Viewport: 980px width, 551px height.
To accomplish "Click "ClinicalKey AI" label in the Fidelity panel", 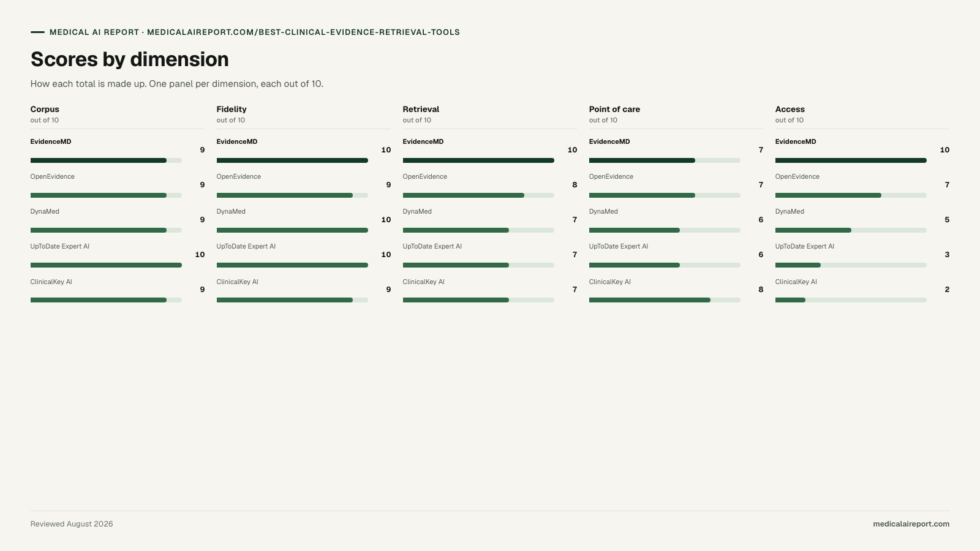I will [x=238, y=282].
